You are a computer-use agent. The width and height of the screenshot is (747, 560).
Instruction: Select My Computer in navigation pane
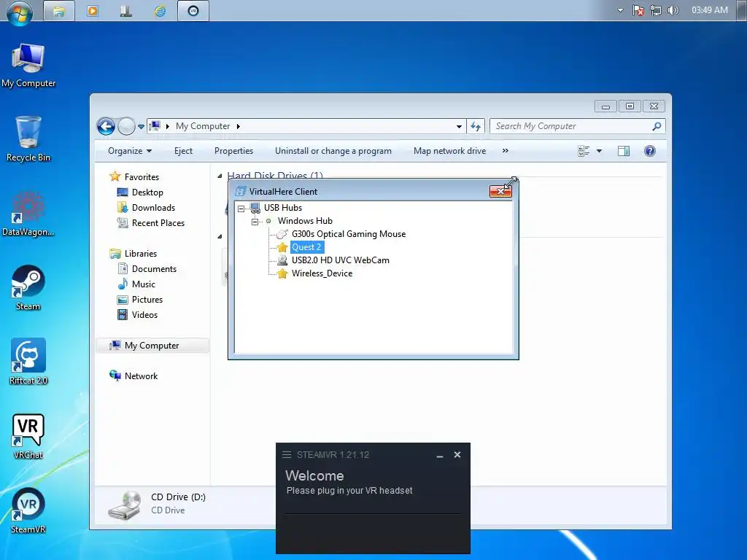coord(152,345)
